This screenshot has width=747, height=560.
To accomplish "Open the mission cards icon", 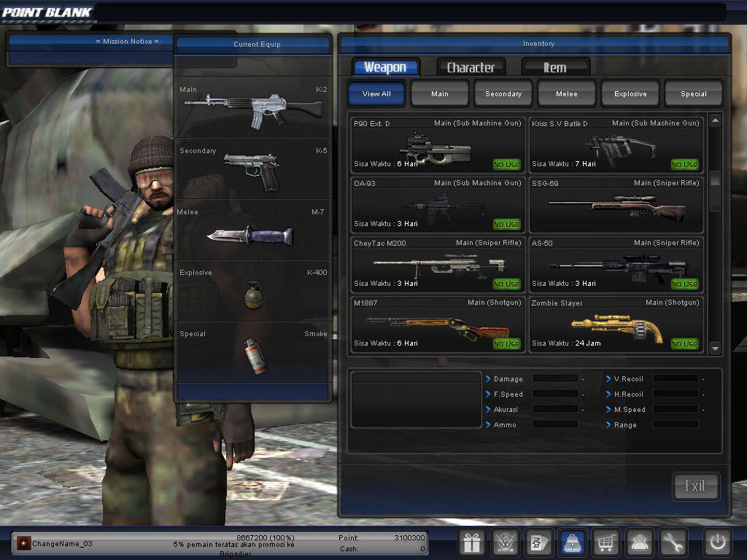I will click(x=539, y=542).
